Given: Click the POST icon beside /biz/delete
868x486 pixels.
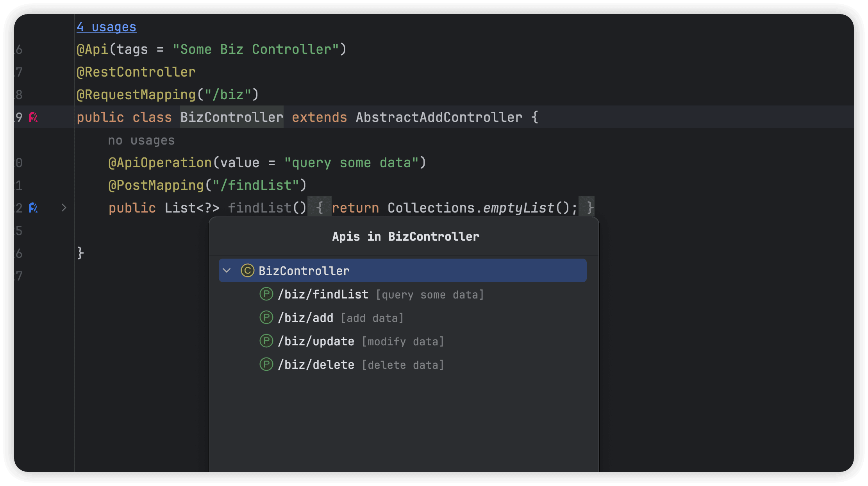Looking at the screenshot, I should tap(266, 364).
